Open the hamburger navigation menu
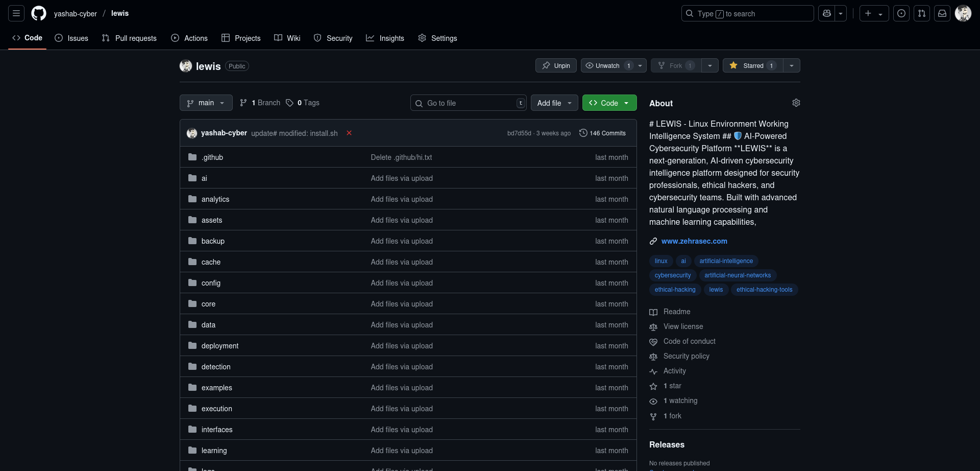This screenshot has width=980, height=471. (x=16, y=13)
